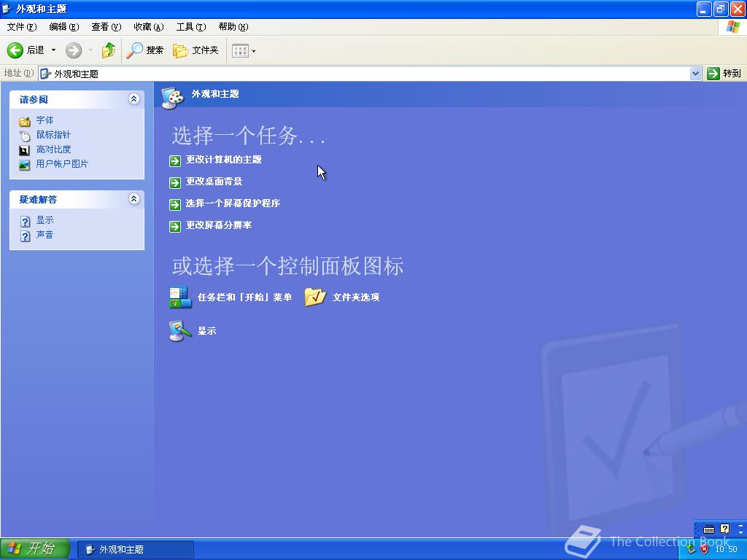Click the system clock showing 10:50
Screen dimensions: 747x560
tap(726, 550)
